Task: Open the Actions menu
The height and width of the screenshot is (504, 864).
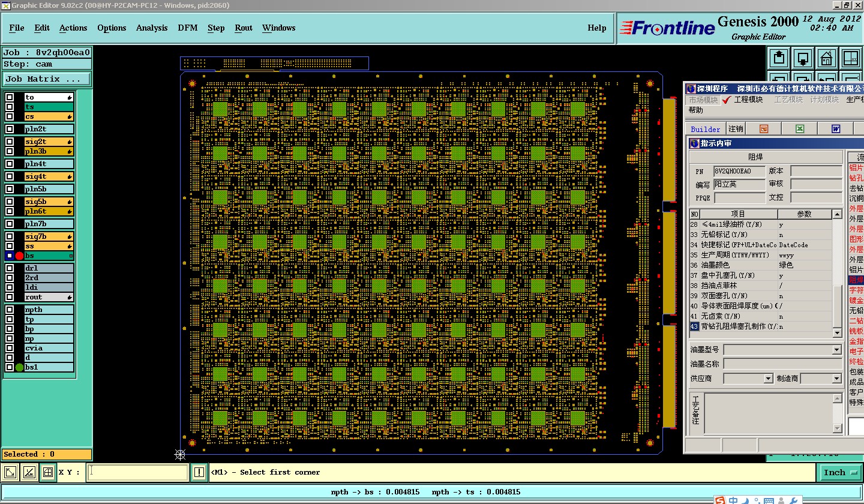Action: coord(73,28)
